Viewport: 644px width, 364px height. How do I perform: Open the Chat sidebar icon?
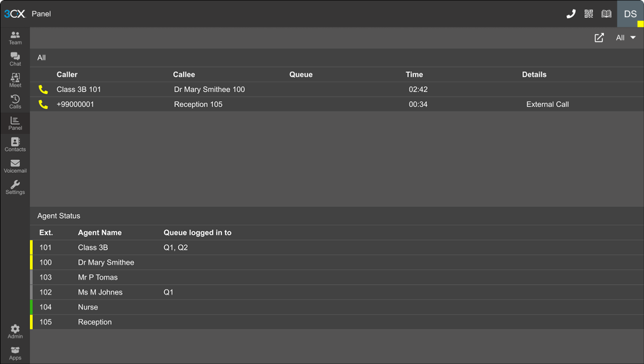point(15,59)
